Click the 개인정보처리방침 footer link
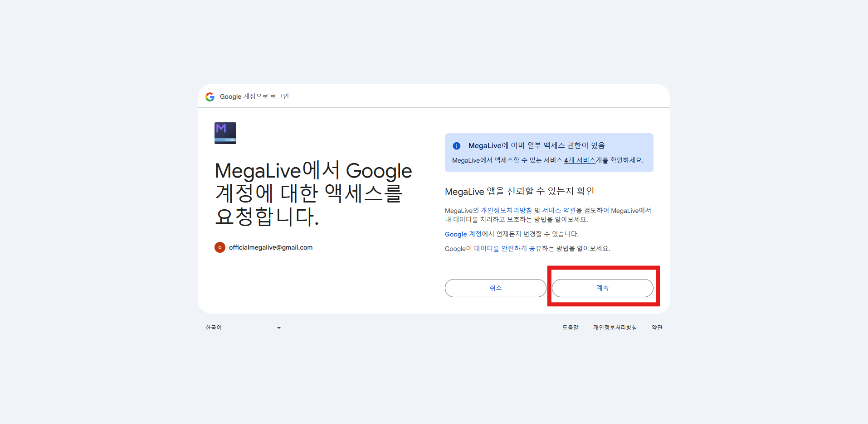Image resolution: width=868 pixels, height=424 pixels. pos(615,328)
